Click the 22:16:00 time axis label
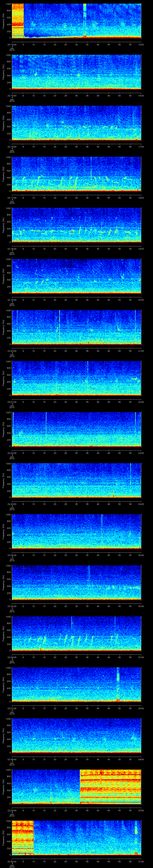 click(x=12, y=147)
